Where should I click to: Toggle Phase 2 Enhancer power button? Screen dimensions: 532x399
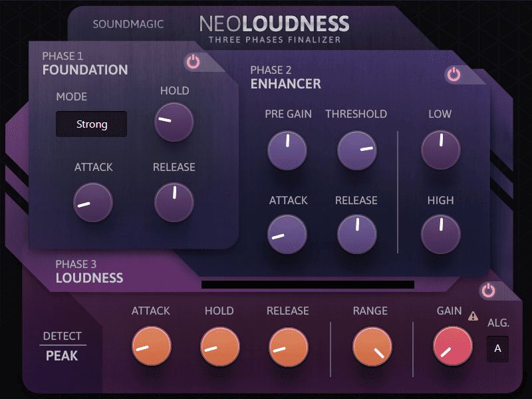454,74
